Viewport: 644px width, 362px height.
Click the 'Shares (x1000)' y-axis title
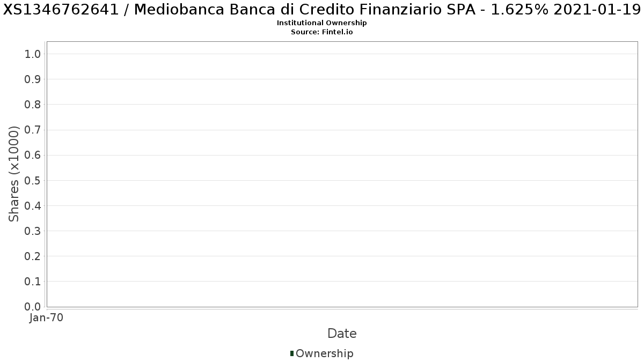(x=14, y=174)
